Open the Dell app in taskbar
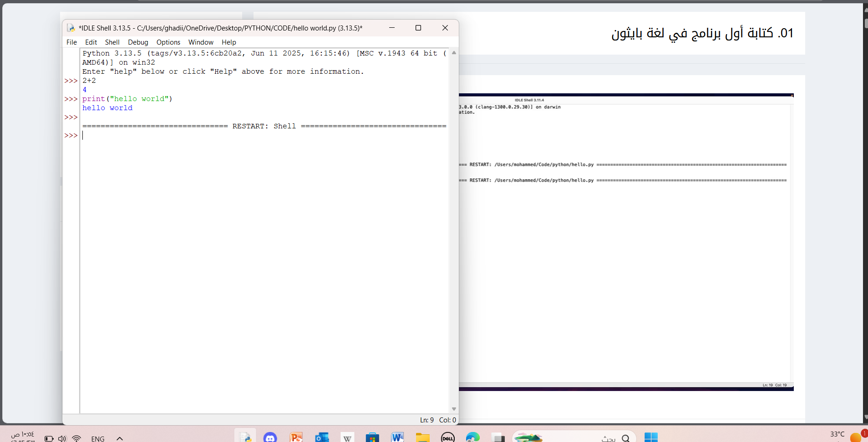The width and height of the screenshot is (868, 442). [448, 437]
